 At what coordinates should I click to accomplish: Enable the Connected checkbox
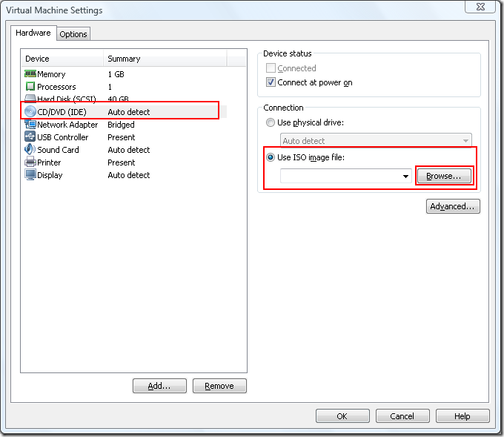[271, 68]
